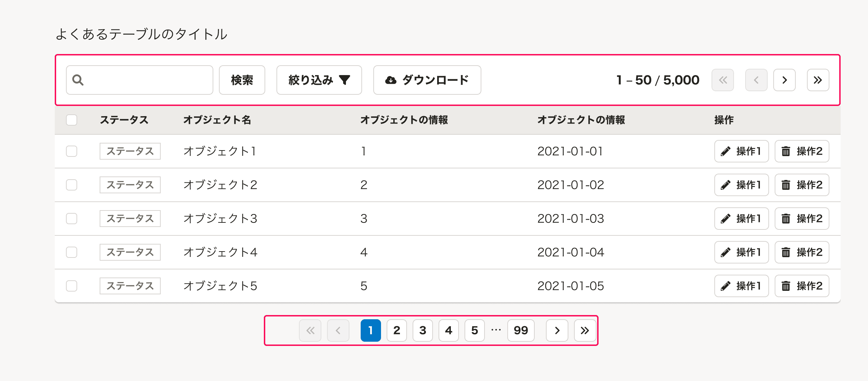
Task: Click the search magnifying glass icon
Action: pyautogui.click(x=79, y=80)
